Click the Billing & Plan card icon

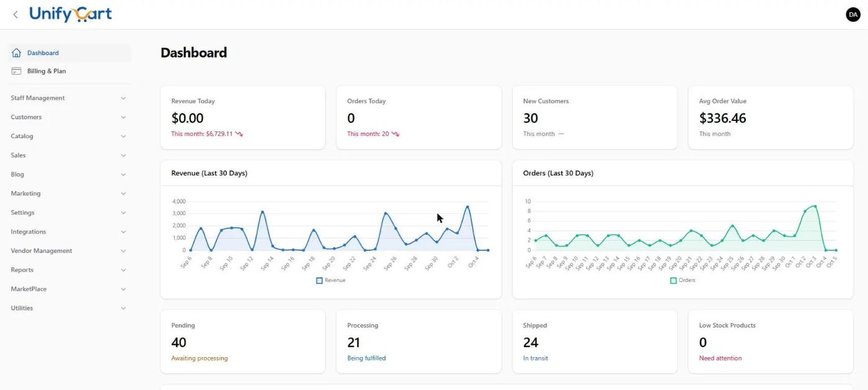(x=16, y=71)
